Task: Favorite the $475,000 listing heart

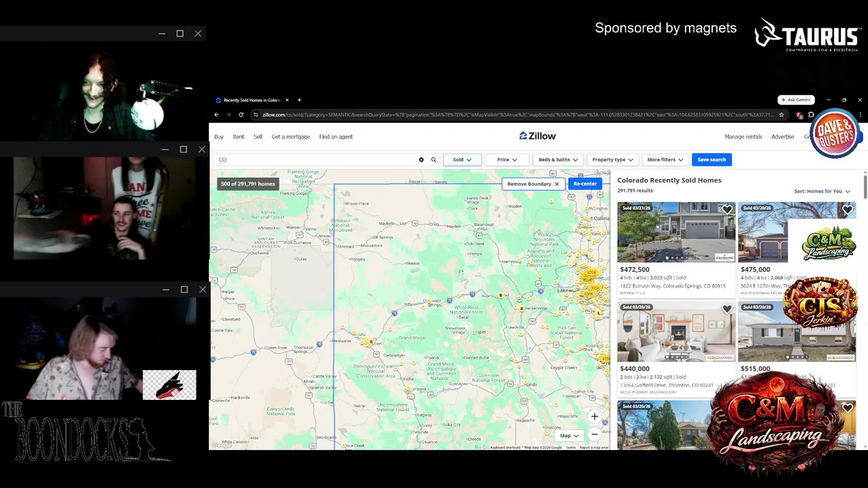Action: click(847, 210)
